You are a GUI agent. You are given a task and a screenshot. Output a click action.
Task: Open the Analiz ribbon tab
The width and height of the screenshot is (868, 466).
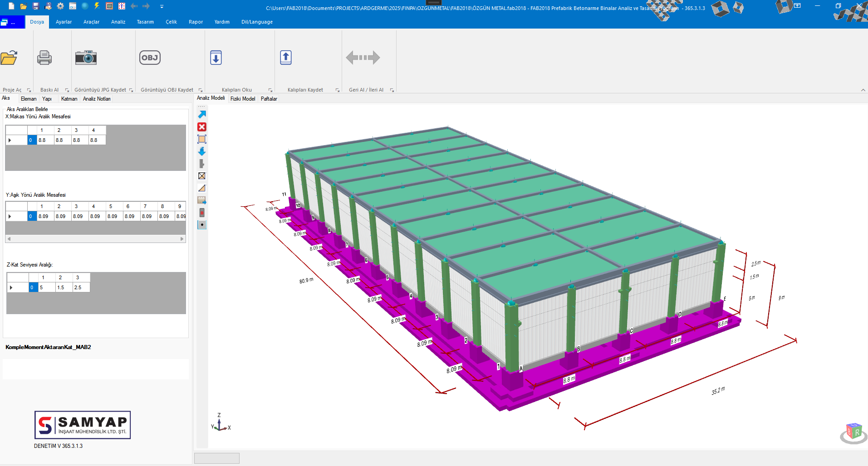(x=118, y=22)
